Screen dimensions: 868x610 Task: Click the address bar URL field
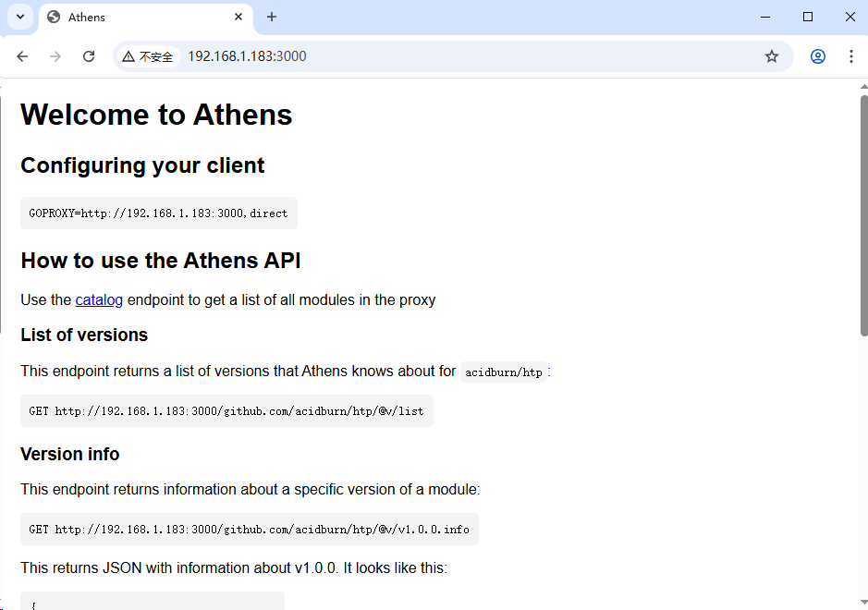point(462,56)
